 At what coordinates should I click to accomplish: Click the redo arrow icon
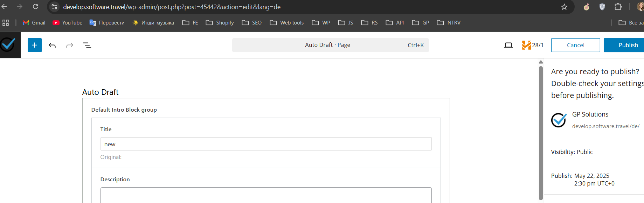click(70, 45)
